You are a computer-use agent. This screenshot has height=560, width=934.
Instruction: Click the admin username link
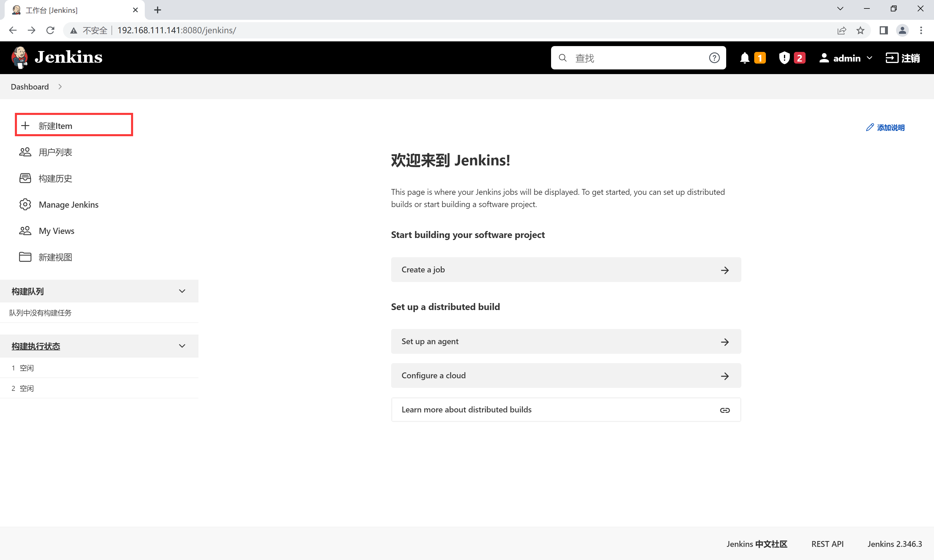pyautogui.click(x=846, y=58)
